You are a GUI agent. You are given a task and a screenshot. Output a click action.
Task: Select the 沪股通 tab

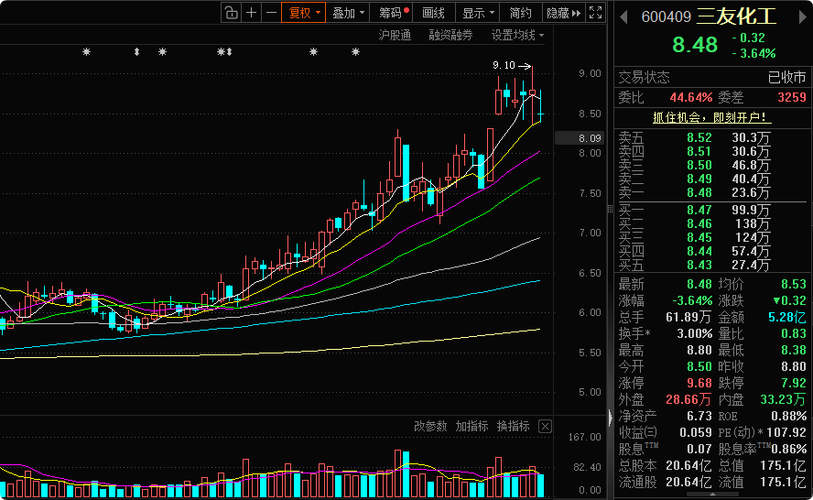pyautogui.click(x=394, y=35)
